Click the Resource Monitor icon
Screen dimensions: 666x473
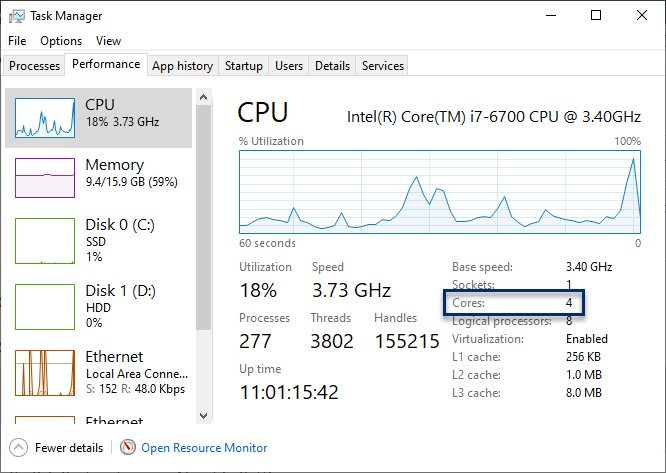coord(128,448)
